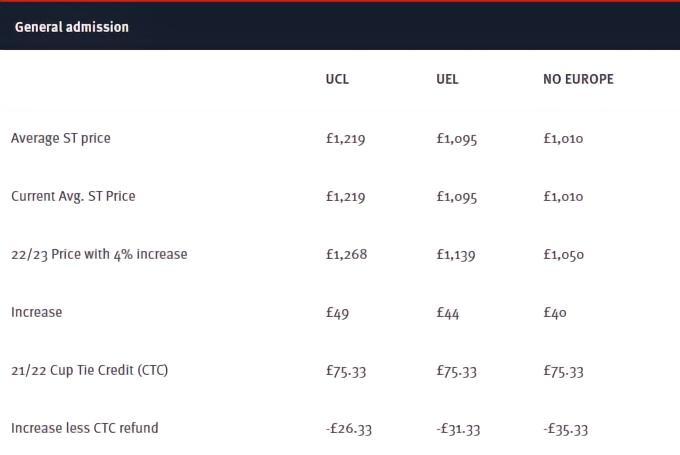
Task: Select the UEL column heading
Action: point(448,79)
